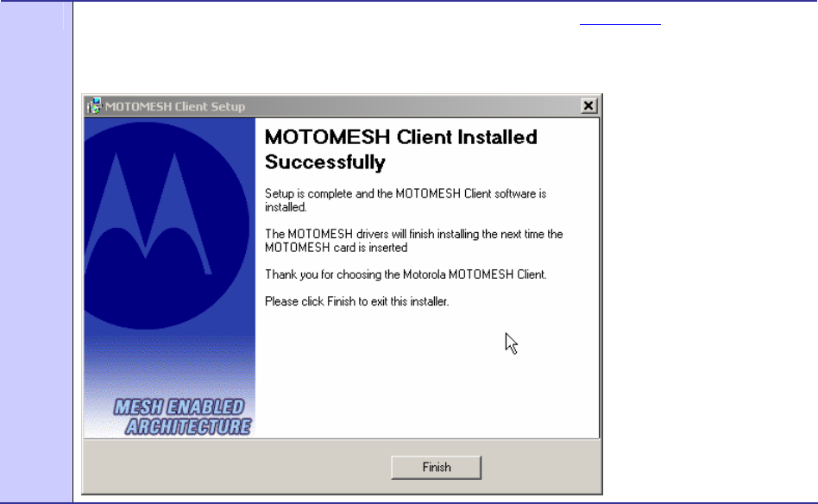Click the heading 'MOTOMESH Client Installed Successfully'
Screen dimensions: 818x504
[400, 149]
